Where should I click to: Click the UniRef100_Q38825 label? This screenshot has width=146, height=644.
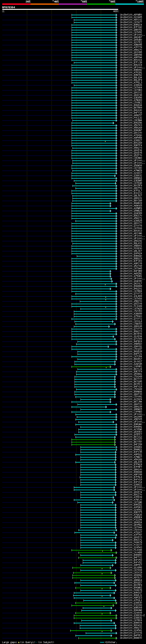point(131,221)
